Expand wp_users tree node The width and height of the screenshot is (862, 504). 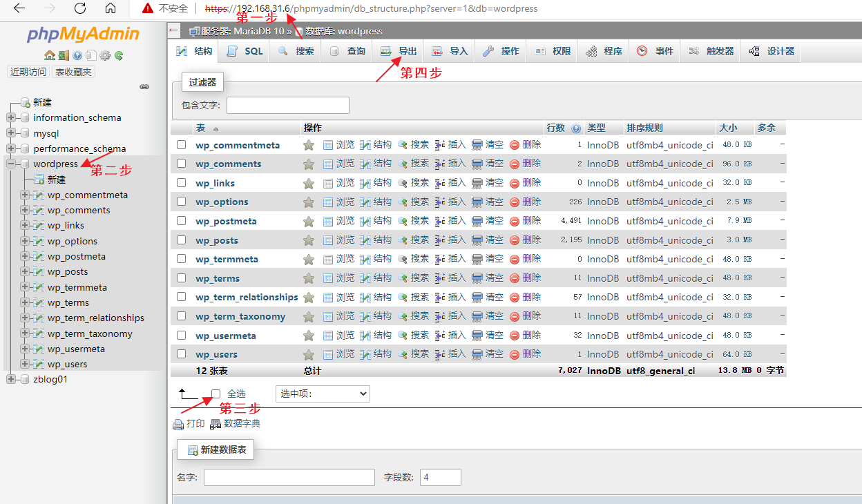point(26,364)
